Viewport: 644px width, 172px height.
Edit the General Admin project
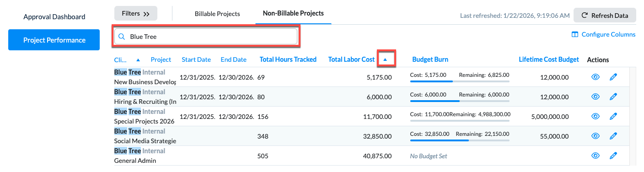pyautogui.click(x=613, y=156)
